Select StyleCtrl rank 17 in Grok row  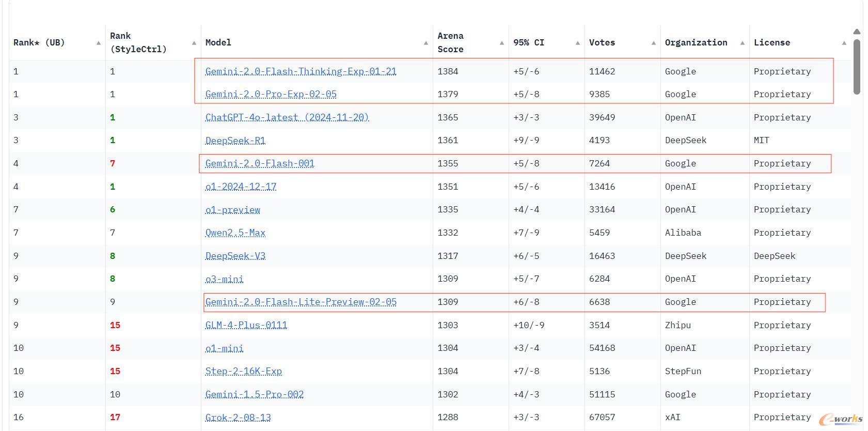[x=115, y=417]
